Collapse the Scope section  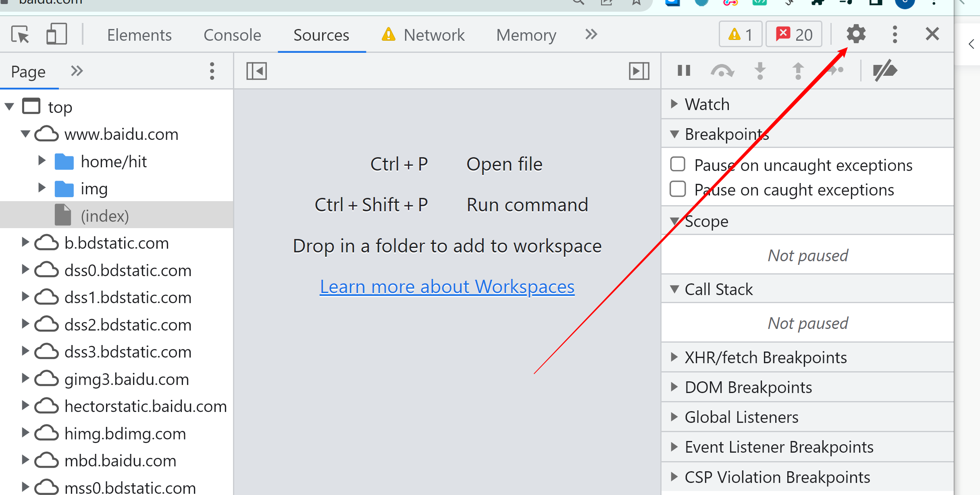(x=674, y=221)
